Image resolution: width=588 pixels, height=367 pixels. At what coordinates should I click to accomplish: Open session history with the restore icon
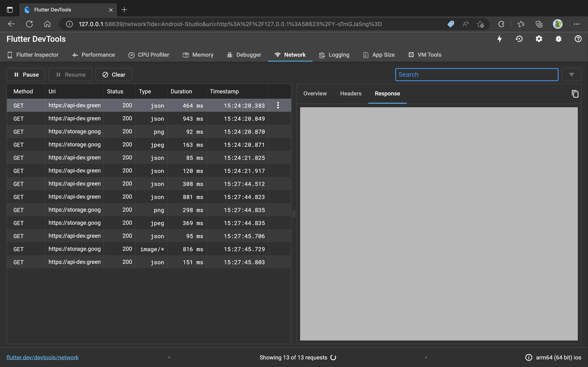[519, 39]
